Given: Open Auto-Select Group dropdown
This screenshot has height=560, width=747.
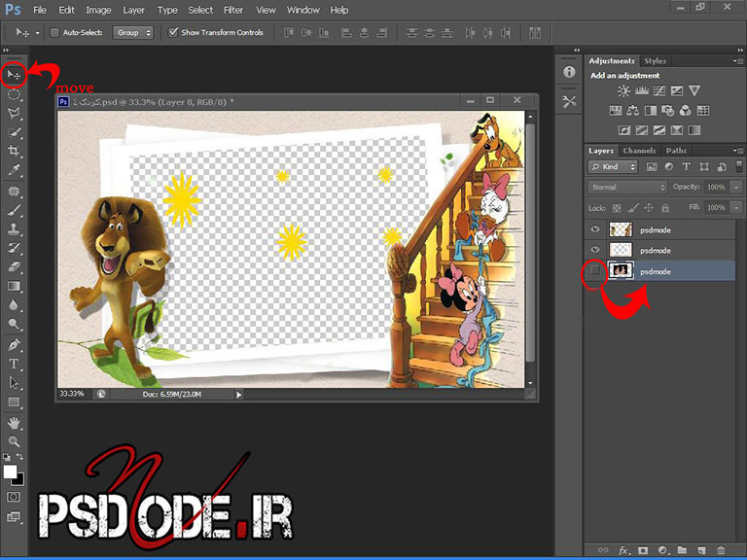Looking at the screenshot, I should coord(133,32).
